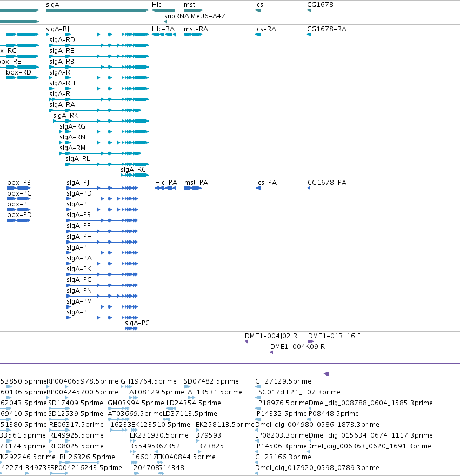Click the short slgA-PC protein
Viewport: 460px width, 476px height.
(x=131, y=328)
